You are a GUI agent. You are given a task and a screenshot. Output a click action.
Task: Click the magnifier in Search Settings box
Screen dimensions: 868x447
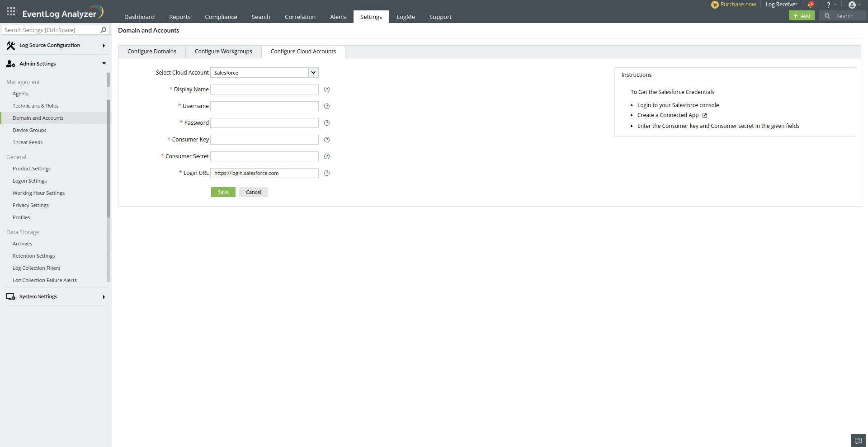pyautogui.click(x=104, y=30)
